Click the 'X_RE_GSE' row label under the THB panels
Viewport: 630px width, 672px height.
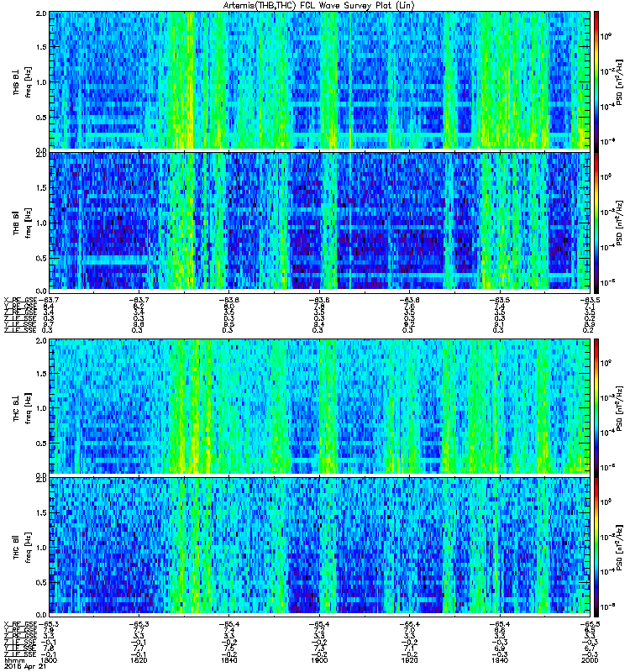tap(20, 300)
